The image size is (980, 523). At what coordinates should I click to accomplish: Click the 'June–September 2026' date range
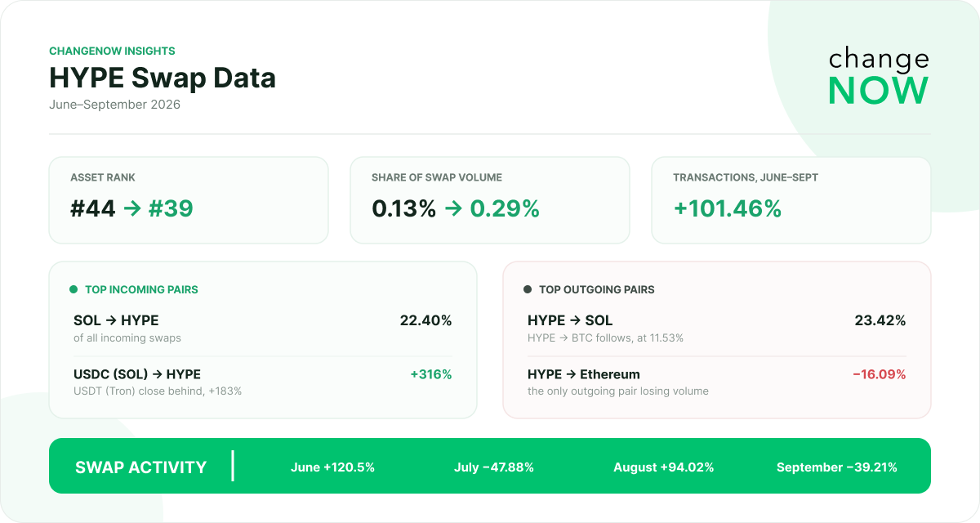114,105
